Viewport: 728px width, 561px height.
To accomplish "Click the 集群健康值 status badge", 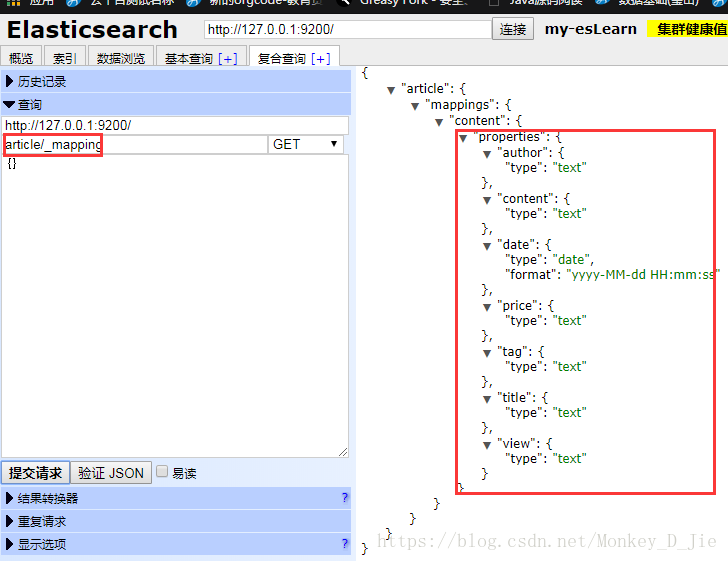I will coord(689,29).
